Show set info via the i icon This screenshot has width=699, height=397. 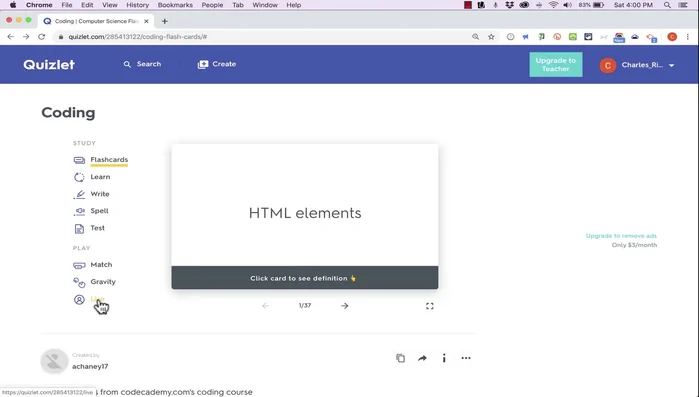tap(444, 358)
